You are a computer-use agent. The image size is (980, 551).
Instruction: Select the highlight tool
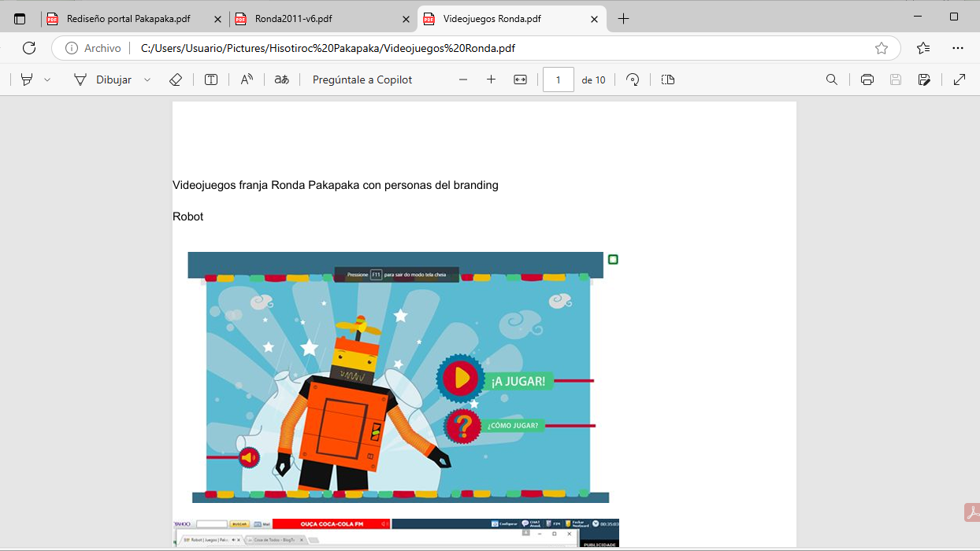(27, 80)
